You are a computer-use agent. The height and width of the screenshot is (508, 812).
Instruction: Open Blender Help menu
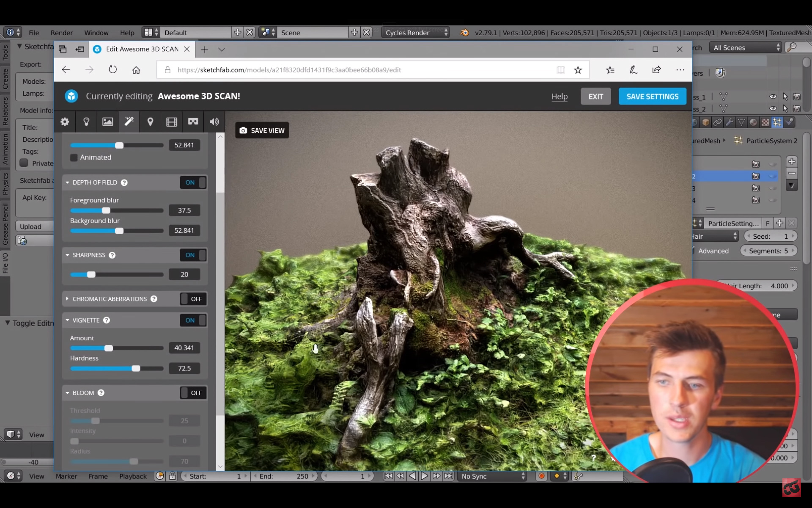point(127,33)
